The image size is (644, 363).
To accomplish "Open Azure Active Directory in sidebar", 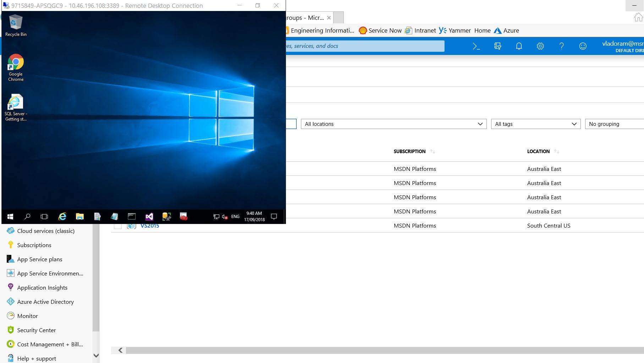I will (x=45, y=302).
